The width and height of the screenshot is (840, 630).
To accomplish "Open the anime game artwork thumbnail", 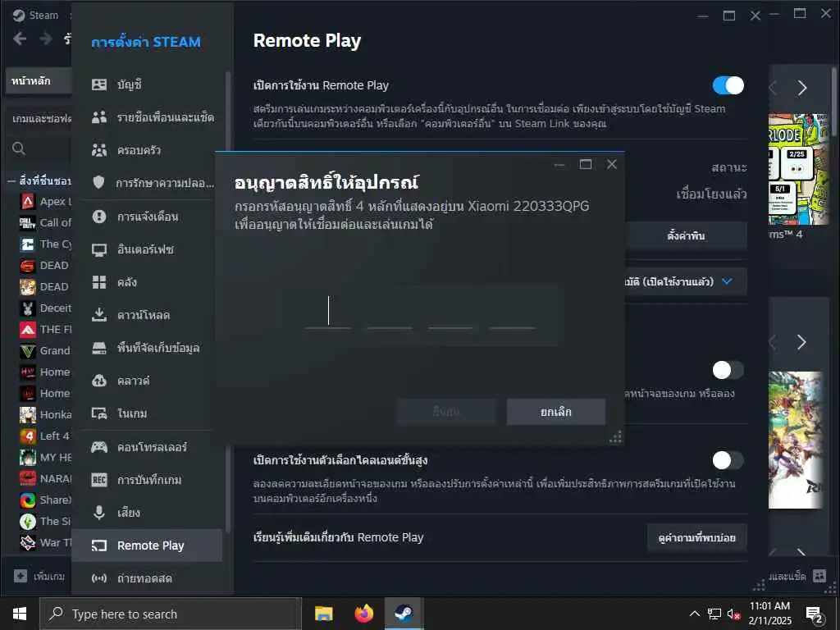I will click(796, 440).
